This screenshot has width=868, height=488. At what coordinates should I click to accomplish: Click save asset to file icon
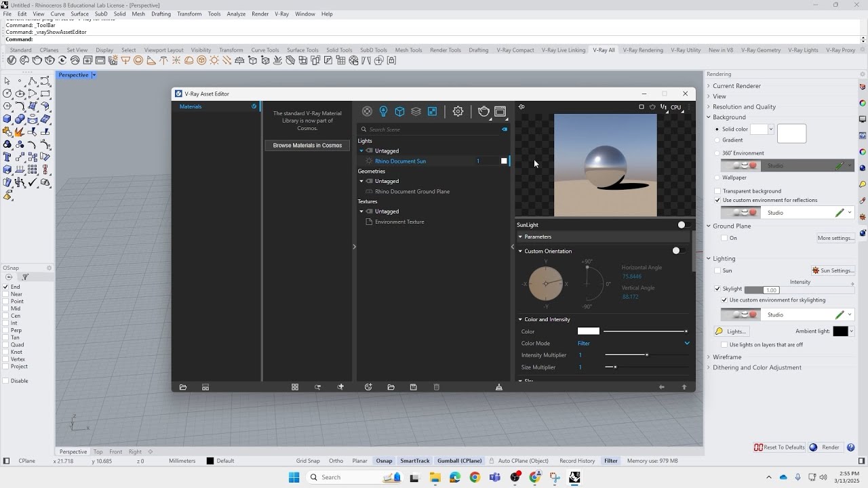point(413,387)
